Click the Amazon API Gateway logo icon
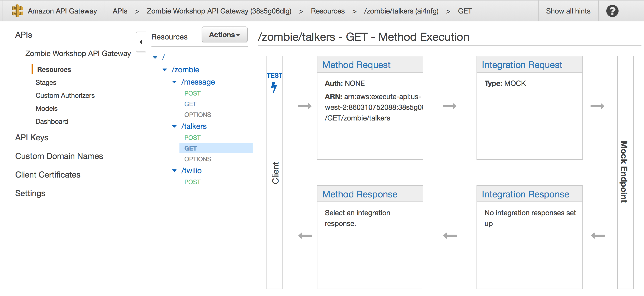This screenshot has height=296, width=644. click(x=17, y=10)
